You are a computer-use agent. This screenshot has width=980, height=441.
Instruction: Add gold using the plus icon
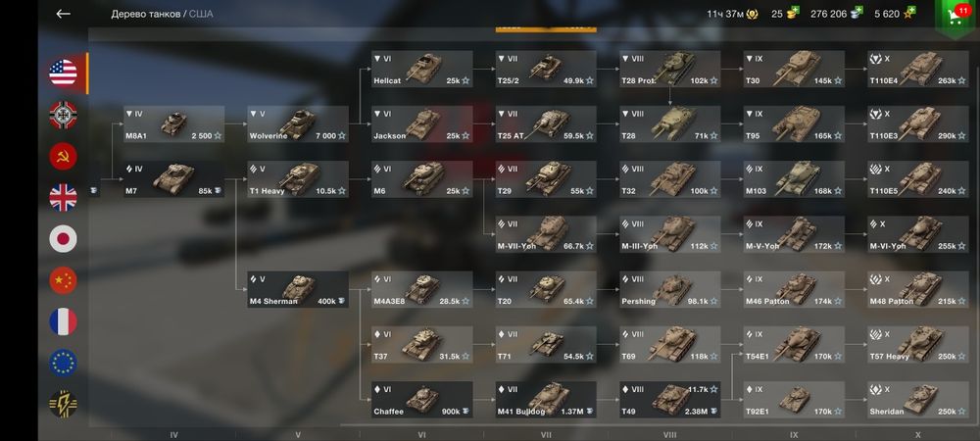pyautogui.click(x=793, y=13)
